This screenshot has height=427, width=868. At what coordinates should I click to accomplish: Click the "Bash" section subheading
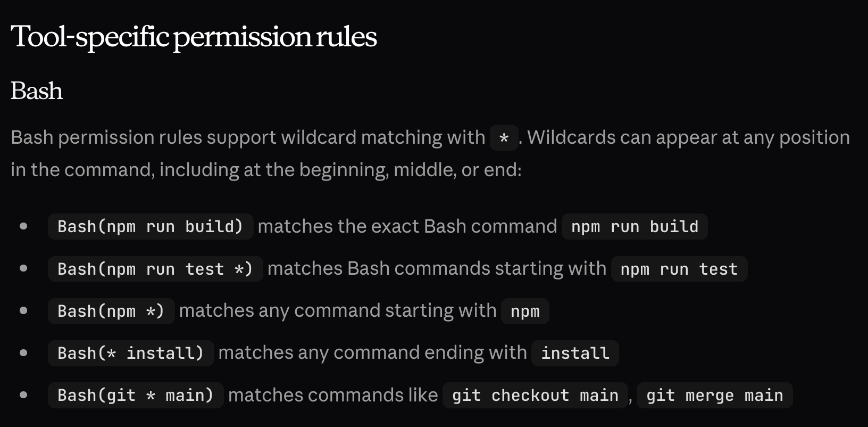(37, 91)
